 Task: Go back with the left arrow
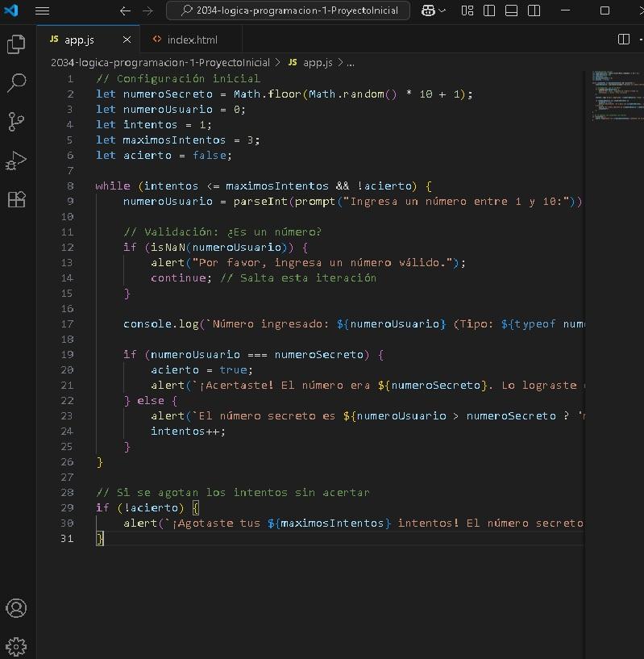click(125, 10)
